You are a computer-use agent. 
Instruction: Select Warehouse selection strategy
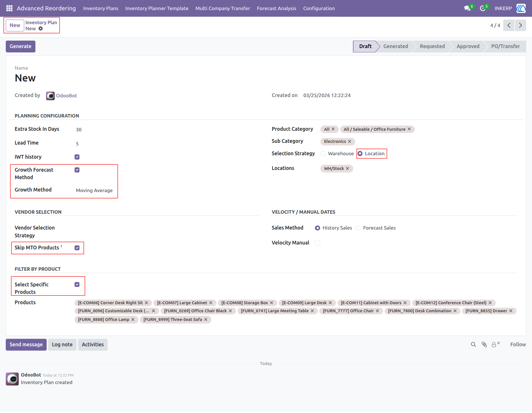pyautogui.click(x=323, y=154)
